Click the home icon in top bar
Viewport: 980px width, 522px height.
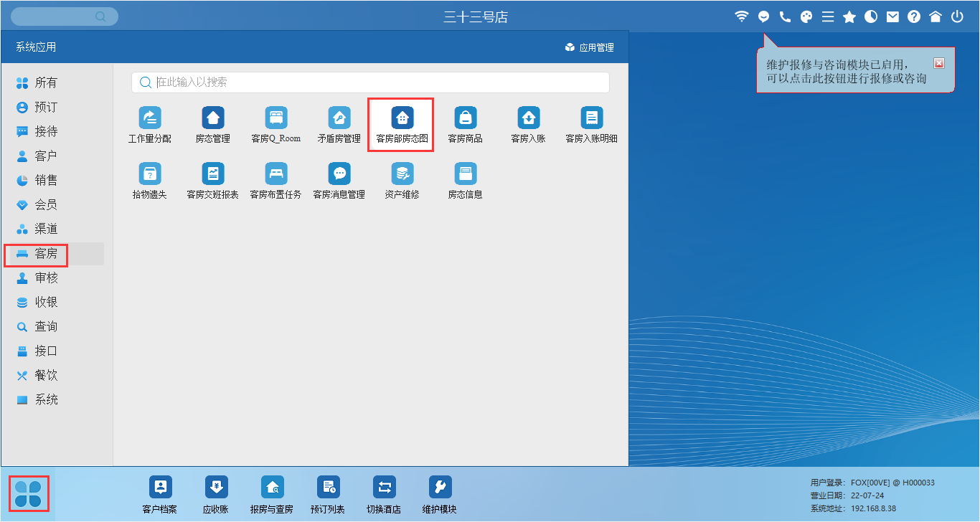click(x=936, y=16)
